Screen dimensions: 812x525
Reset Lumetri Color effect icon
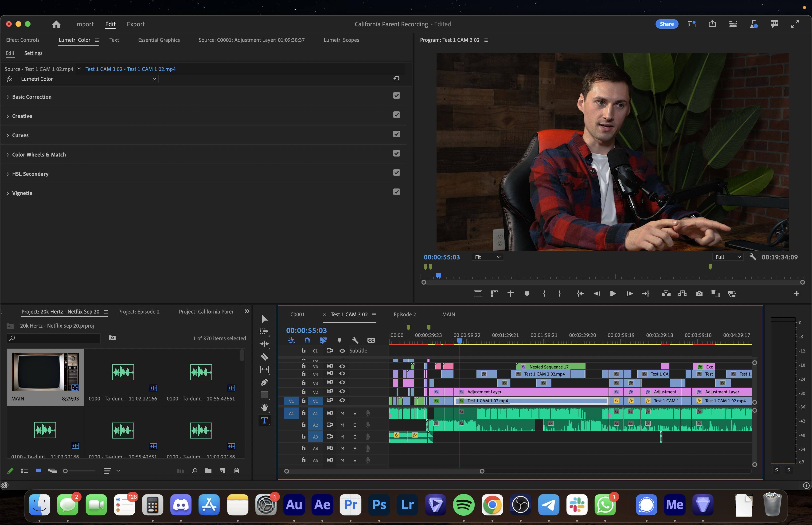pos(396,79)
